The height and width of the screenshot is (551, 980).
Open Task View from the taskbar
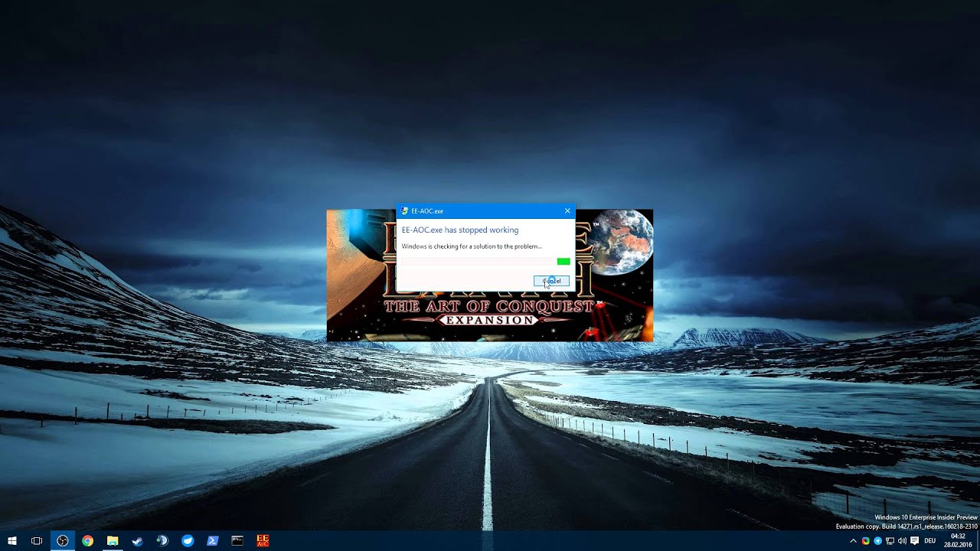click(x=37, y=541)
